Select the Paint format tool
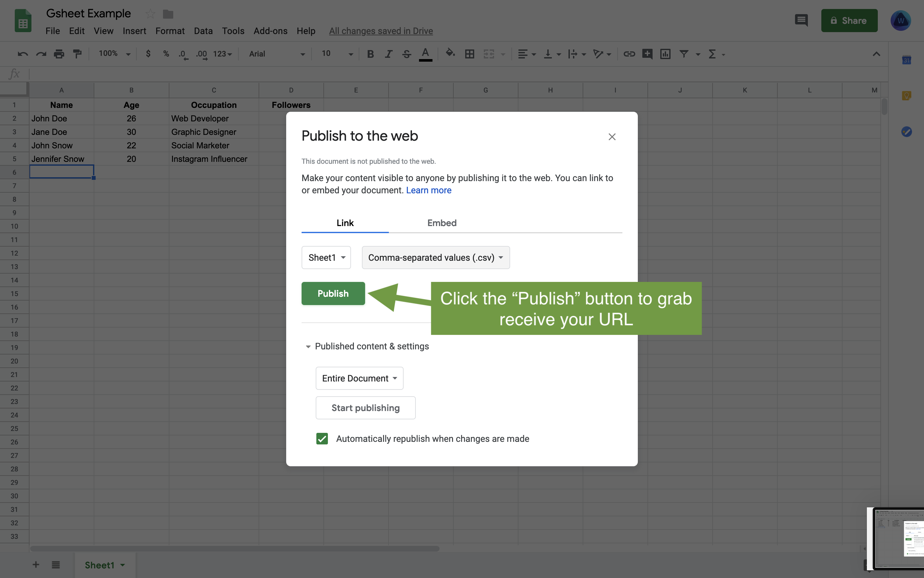 [x=77, y=54]
